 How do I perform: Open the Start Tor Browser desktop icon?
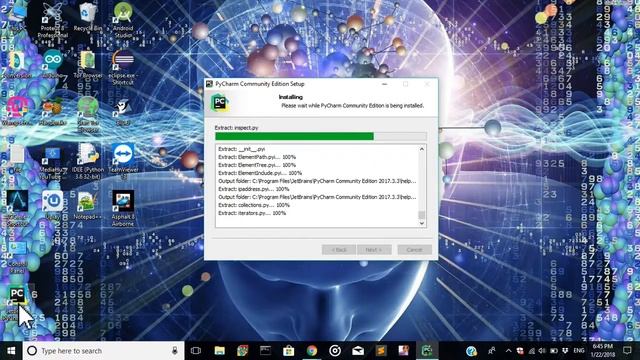[88, 114]
